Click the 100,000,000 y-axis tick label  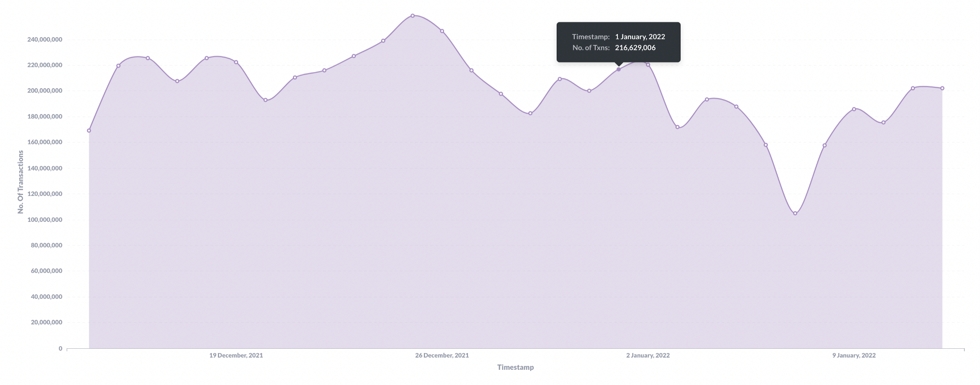45,219
